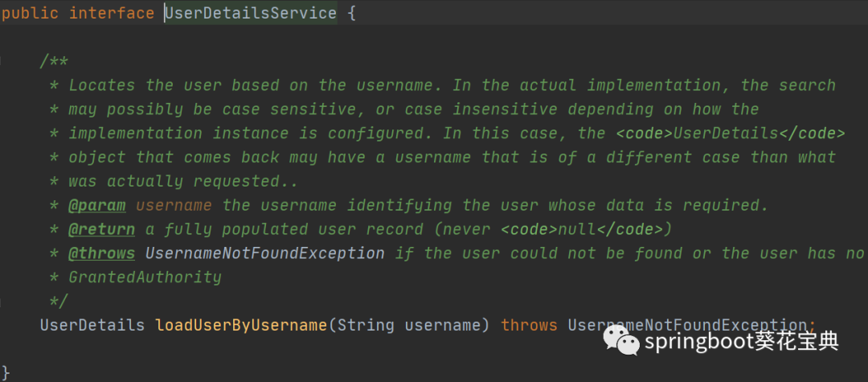
Task: Click the null text inside the code tags
Action: (578, 229)
